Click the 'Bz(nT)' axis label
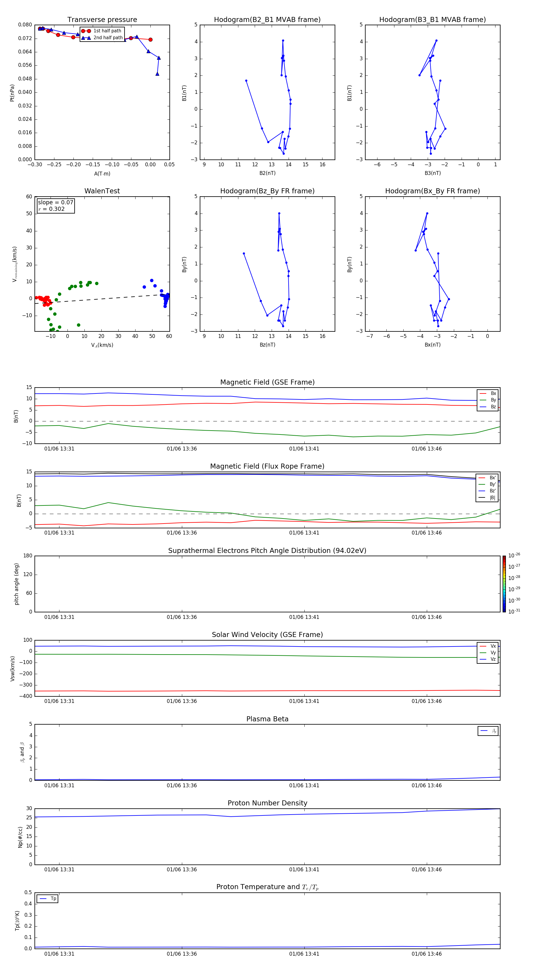The image size is (535, 980). (267, 345)
